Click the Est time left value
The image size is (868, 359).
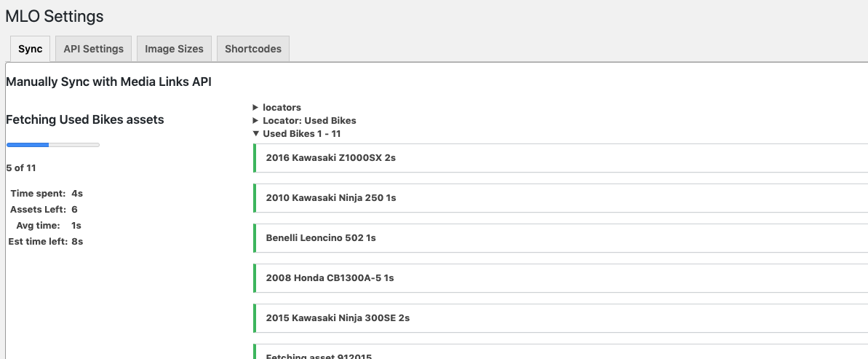click(77, 242)
